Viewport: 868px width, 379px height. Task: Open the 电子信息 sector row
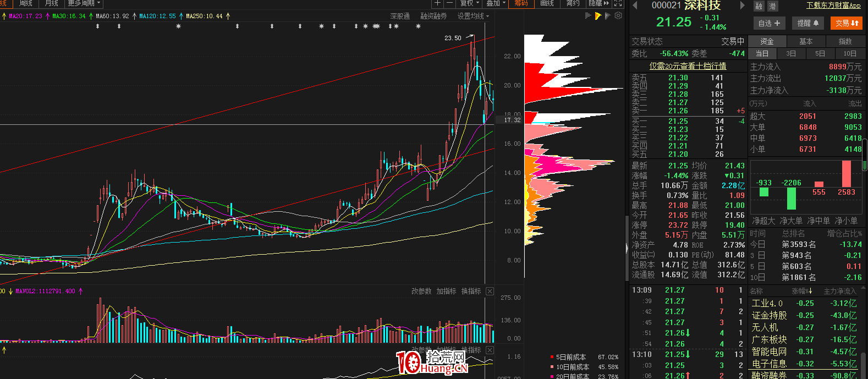(x=804, y=364)
